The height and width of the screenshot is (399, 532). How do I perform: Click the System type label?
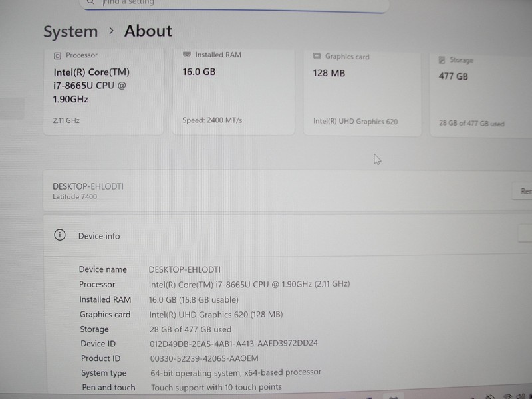click(104, 373)
